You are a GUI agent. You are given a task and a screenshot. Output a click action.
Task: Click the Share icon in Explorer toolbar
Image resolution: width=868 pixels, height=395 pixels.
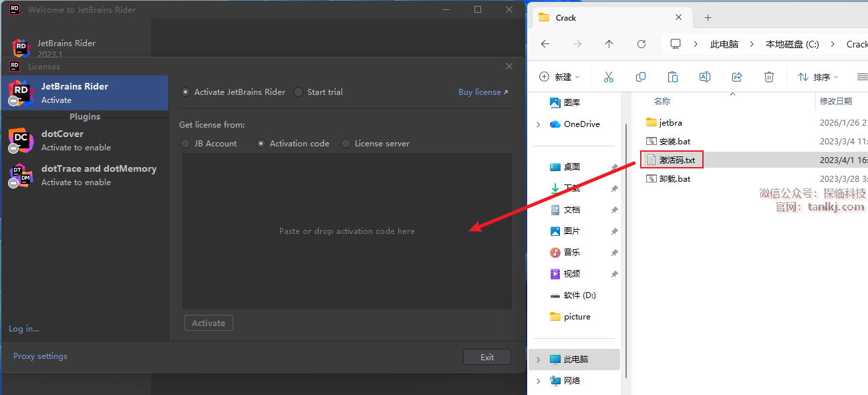[x=737, y=77]
